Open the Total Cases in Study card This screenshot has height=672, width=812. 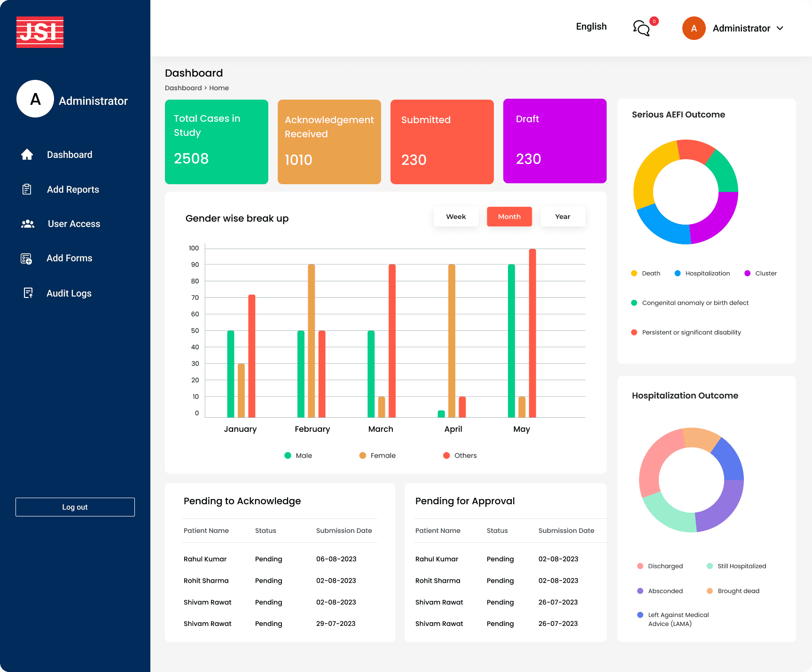click(217, 141)
